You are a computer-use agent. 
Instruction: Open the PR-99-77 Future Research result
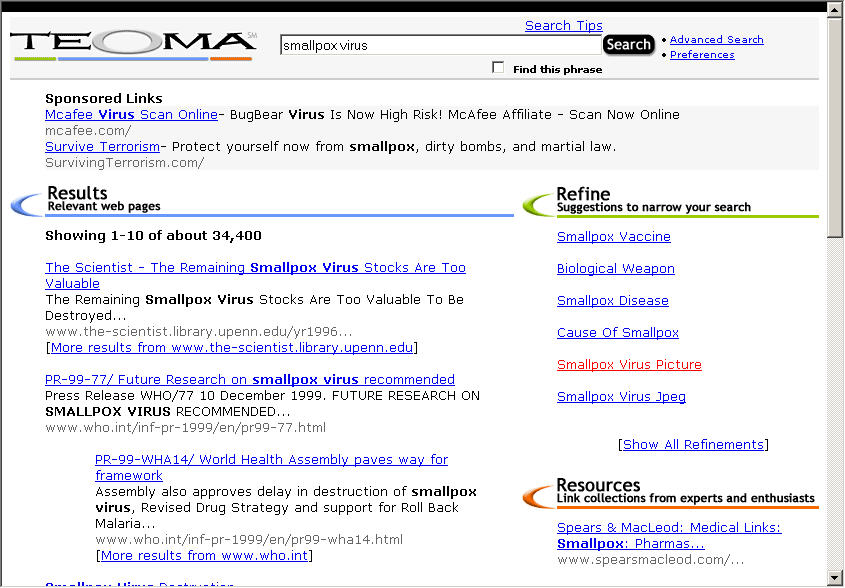pyautogui.click(x=250, y=380)
